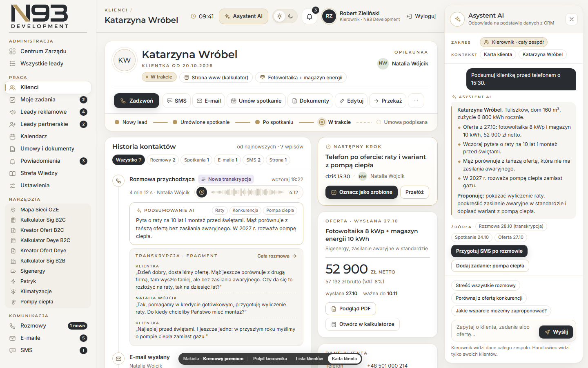Open Dokumenty for this client
This screenshot has width=588, height=368.
310,101
